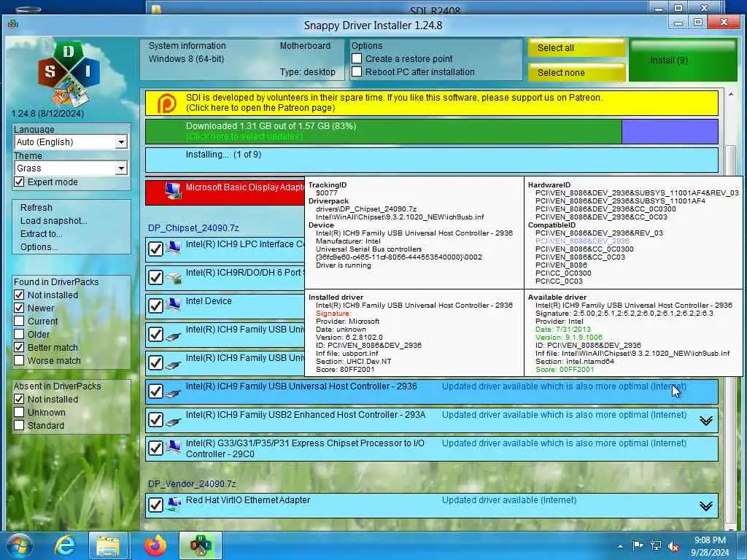Click Extract to... menu entry
The width and height of the screenshot is (747, 560).
click(41, 234)
